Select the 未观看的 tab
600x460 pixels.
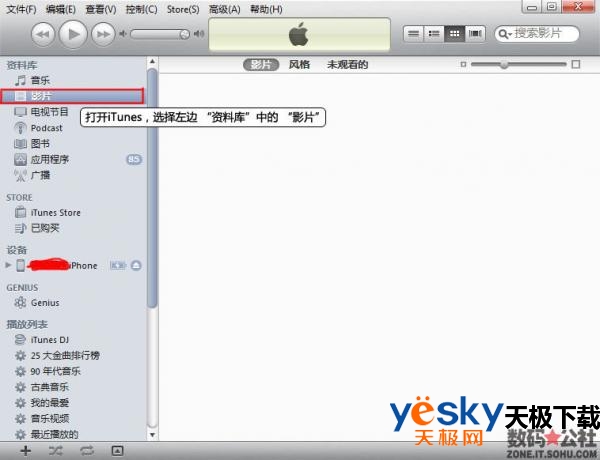(347, 65)
